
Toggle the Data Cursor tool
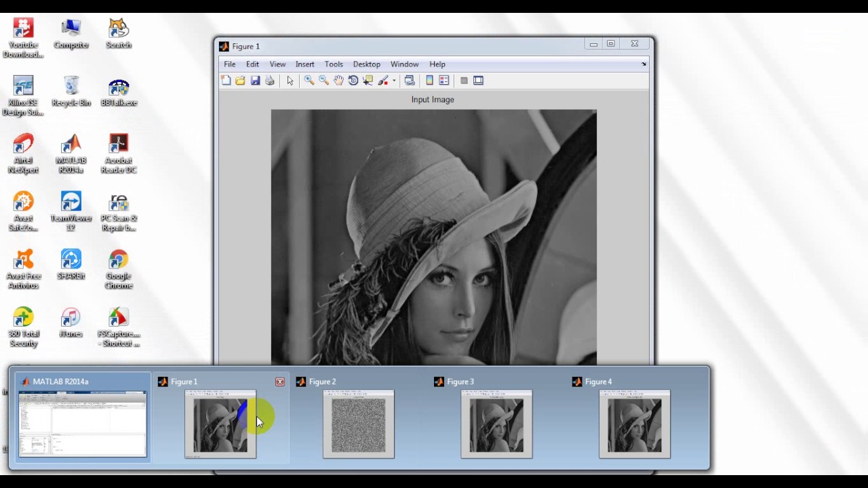tap(368, 81)
